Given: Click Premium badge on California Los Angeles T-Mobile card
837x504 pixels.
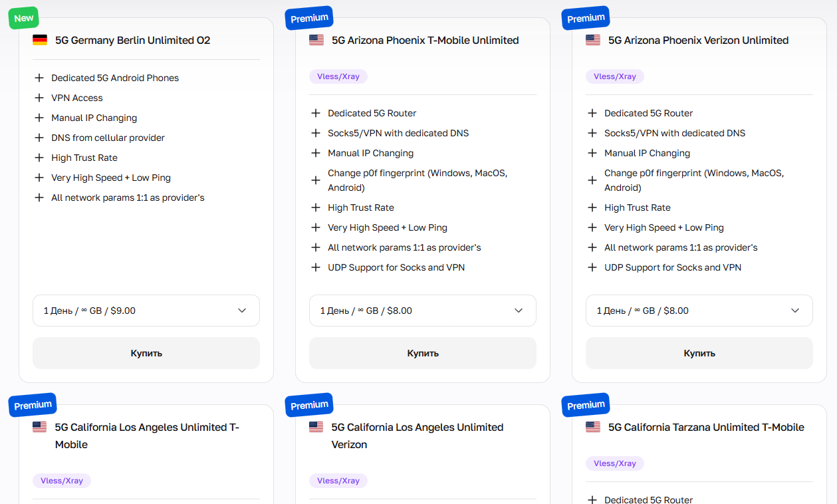Looking at the screenshot, I should point(33,405).
